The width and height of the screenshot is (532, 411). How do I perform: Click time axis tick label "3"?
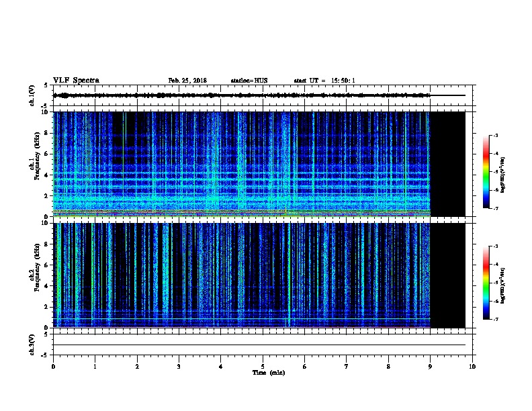(179, 366)
